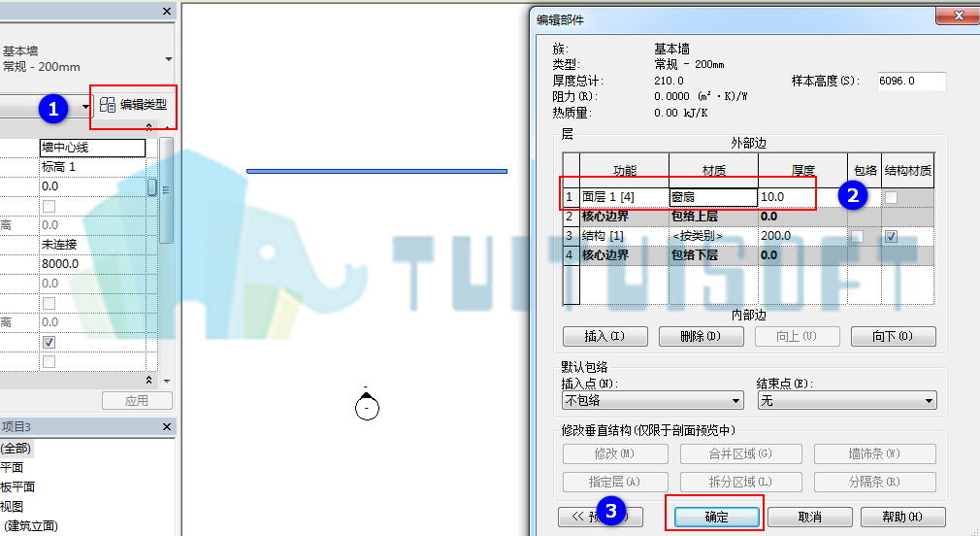Image resolution: width=980 pixels, height=536 pixels.
Task: Select the 墙中心线 location line field
Action: [92, 148]
